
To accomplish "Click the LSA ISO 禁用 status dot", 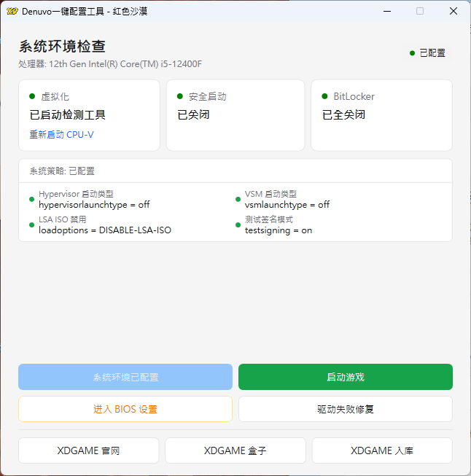I will coord(31,225).
